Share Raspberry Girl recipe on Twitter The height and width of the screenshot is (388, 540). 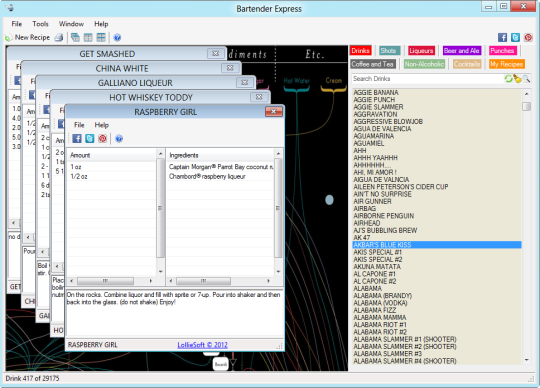[90, 138]
